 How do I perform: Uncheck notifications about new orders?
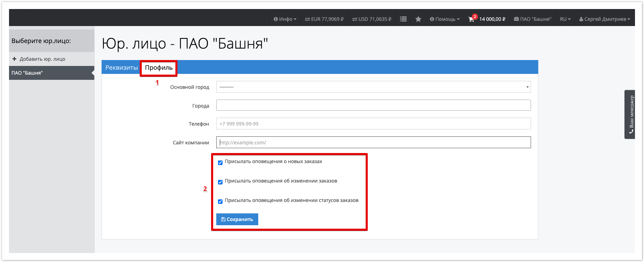(x=220, y=163)
